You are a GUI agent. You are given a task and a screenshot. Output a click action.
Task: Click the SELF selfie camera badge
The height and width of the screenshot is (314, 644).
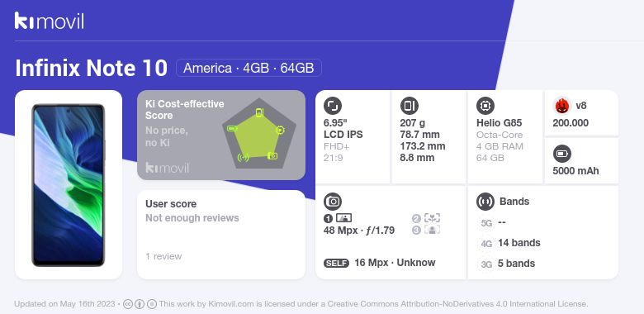tap(336, 263)
